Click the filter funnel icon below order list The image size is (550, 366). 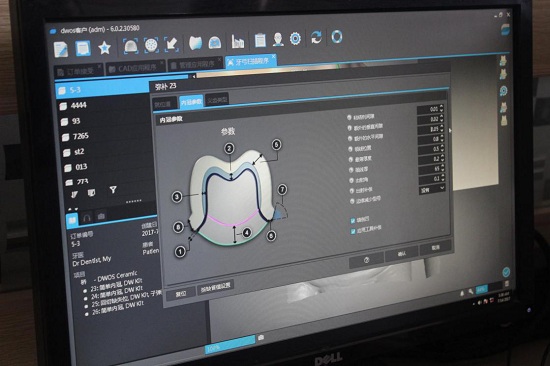coord(113,190)
